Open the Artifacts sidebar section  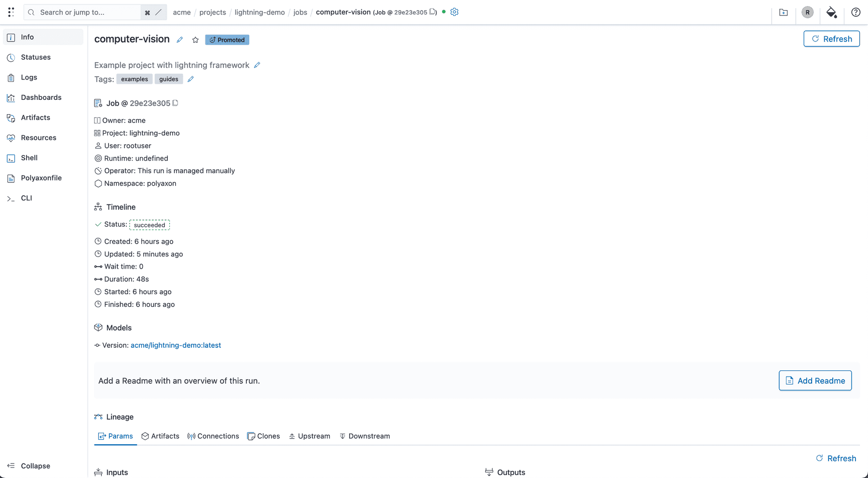35,117
